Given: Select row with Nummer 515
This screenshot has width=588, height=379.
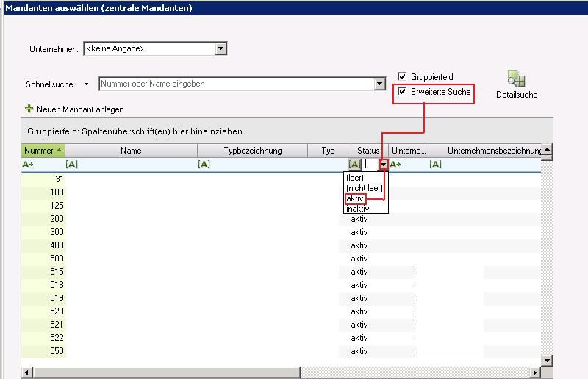Looking at the screenshot, I should [x=281, y=272].
